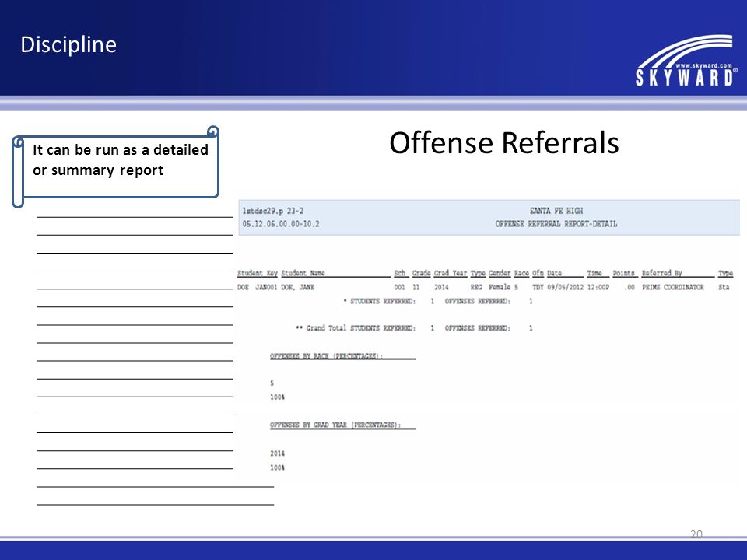Click the slide page number 20
This screenshot has height=560, width=747.
coord(696,534)
